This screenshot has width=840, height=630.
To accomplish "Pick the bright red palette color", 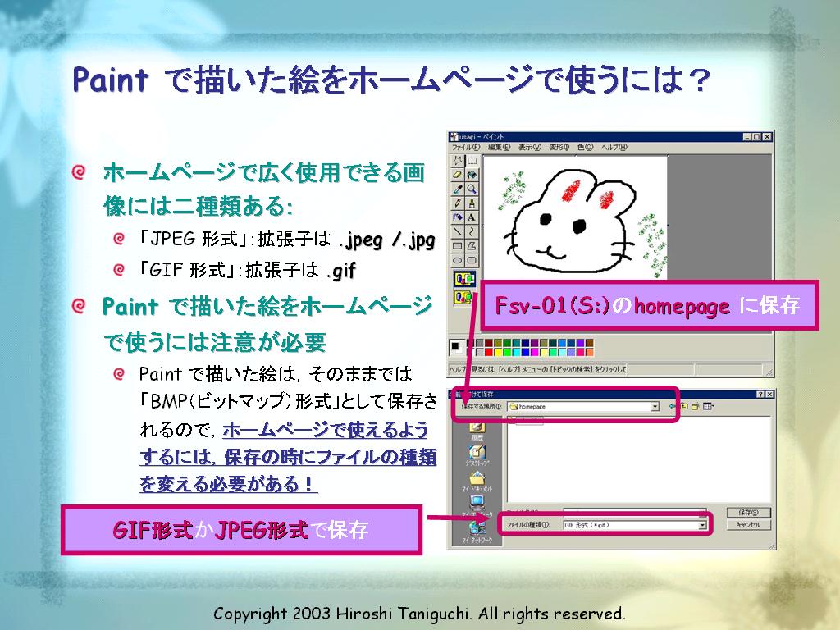I will (x=489, y=352).
